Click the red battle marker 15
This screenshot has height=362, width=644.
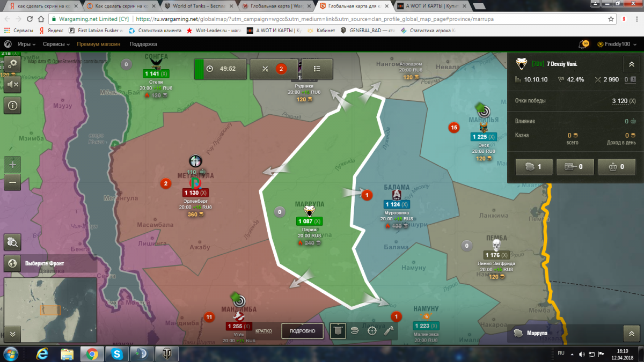[x=453, y=127]
